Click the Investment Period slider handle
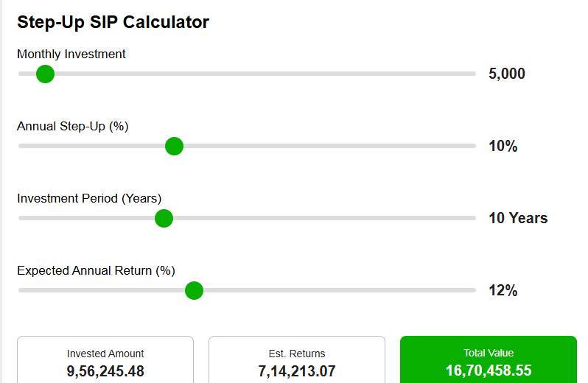 pyautogui.click(x=164, y=218)
